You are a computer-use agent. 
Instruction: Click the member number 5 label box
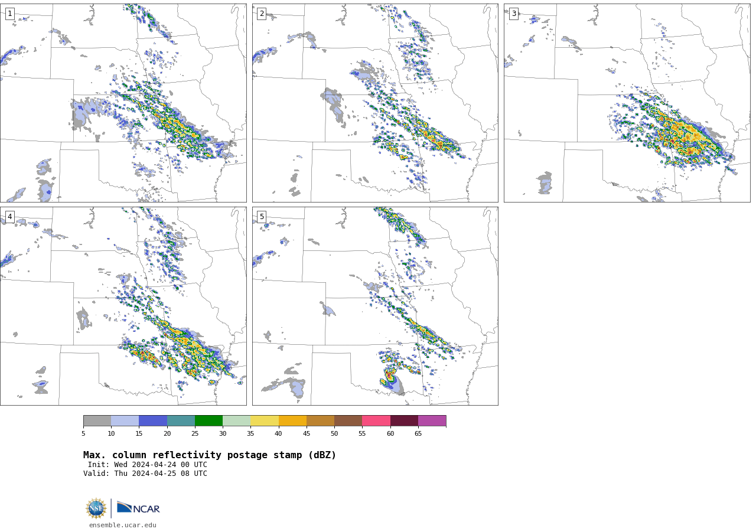coord(262,217)
